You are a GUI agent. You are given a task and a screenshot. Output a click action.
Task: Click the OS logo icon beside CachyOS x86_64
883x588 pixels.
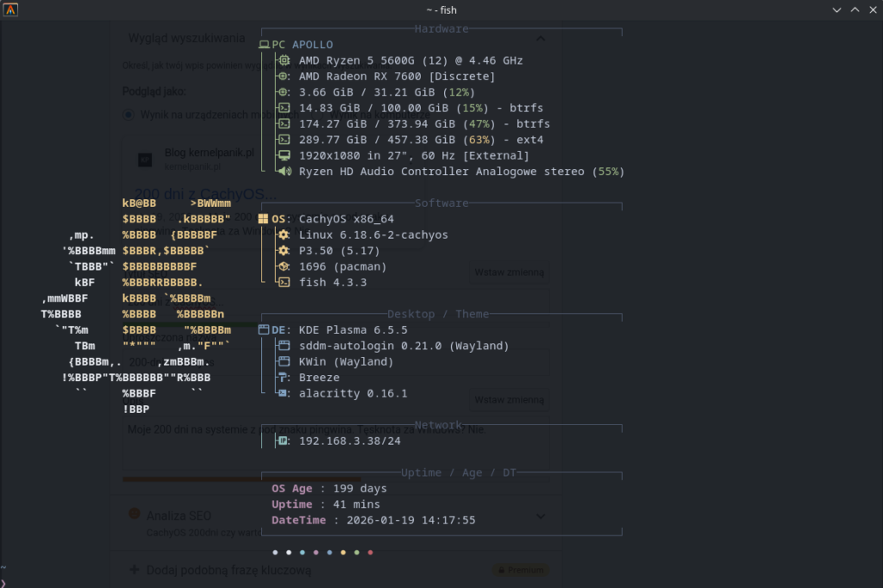click(x=263, y=219)
